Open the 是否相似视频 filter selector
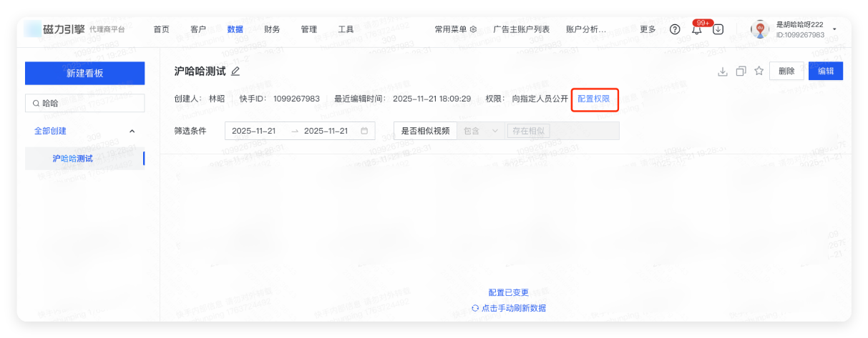This screenshot has width=868, height=338. pyautogui.click(x=426, y=131)
